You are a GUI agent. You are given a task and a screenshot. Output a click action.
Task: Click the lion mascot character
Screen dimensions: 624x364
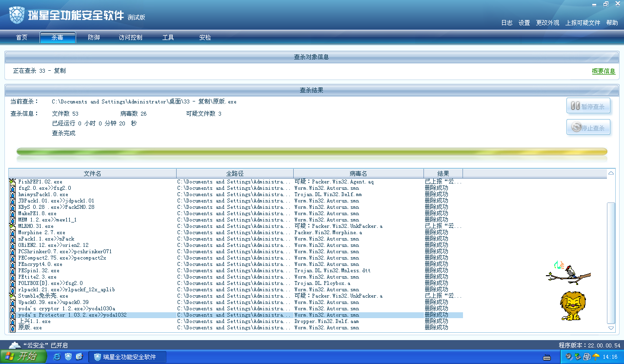pos(573,306)
